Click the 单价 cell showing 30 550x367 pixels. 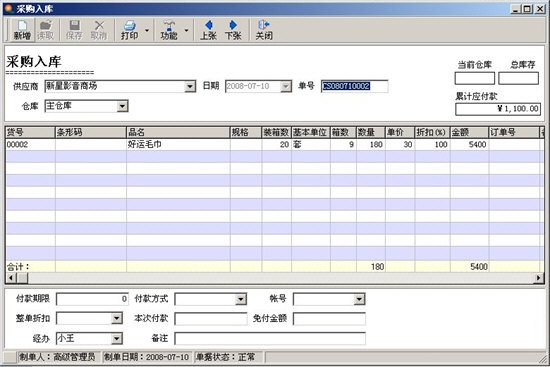[400, 145]
